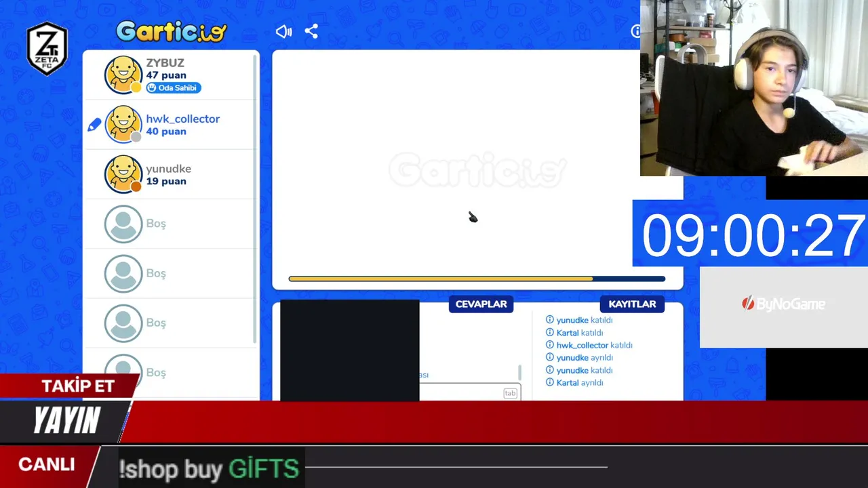Switch to the CEVAPLAR tab

pos(481,304)
